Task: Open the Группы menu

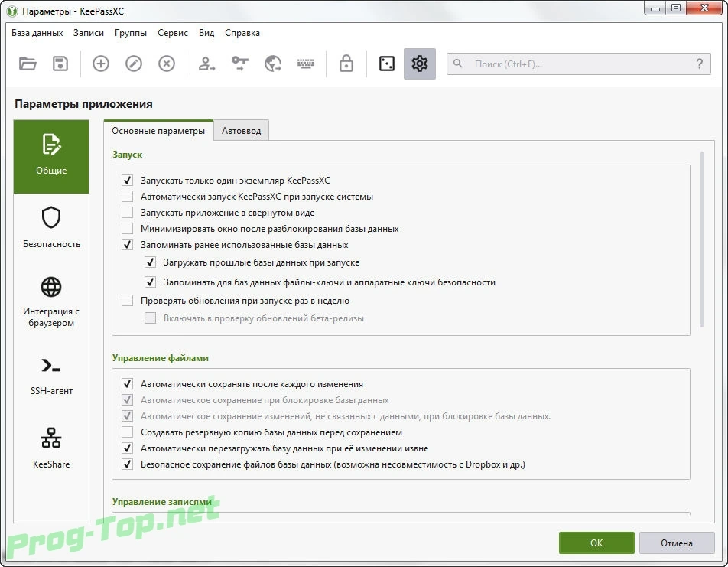Action: click(131, 33)
